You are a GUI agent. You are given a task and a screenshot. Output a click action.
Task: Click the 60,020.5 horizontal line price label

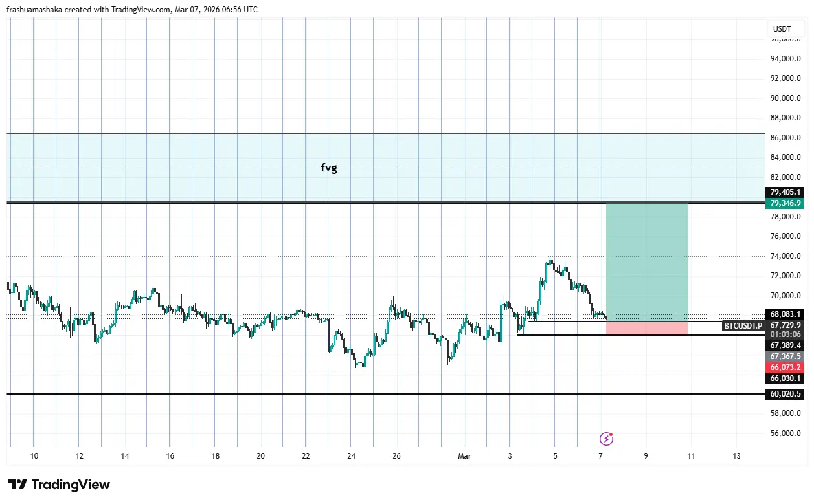tap(786, 393)
